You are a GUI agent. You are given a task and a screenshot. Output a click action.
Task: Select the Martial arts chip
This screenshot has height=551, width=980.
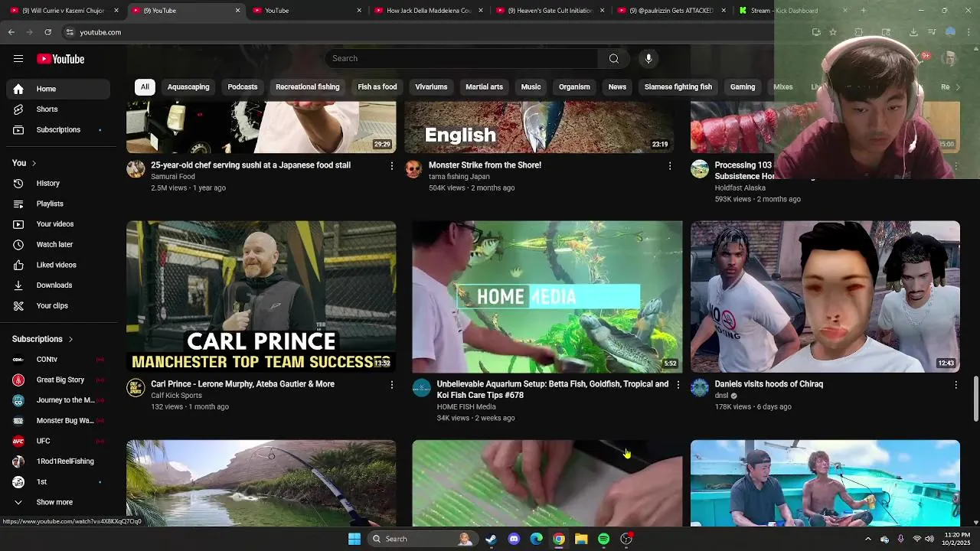click(485, 87)
